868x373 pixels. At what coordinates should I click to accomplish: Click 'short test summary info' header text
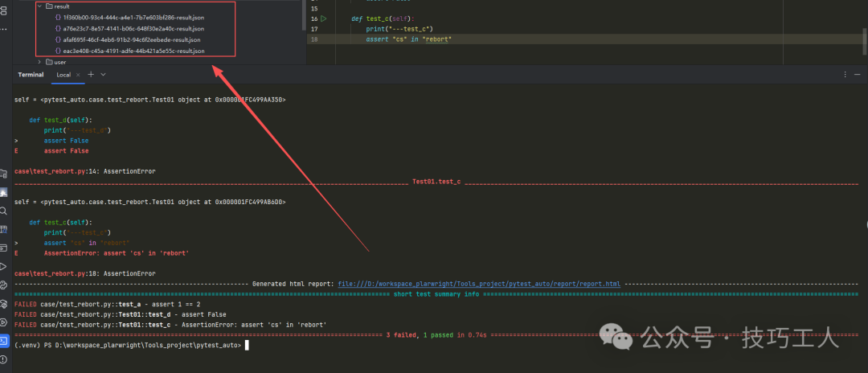click(x=436, y=294)
